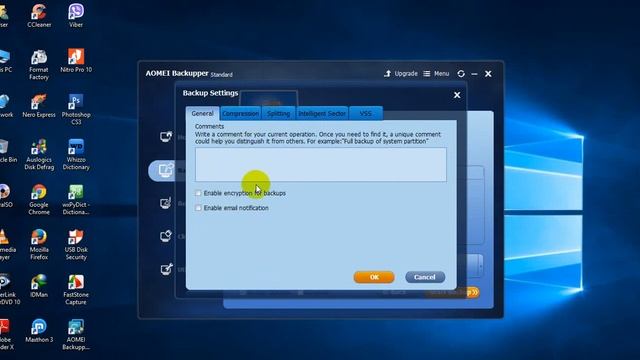Select the Utilities sidebar icon in AOMEI
Screen dimensions: 640x360
[166, 269]
